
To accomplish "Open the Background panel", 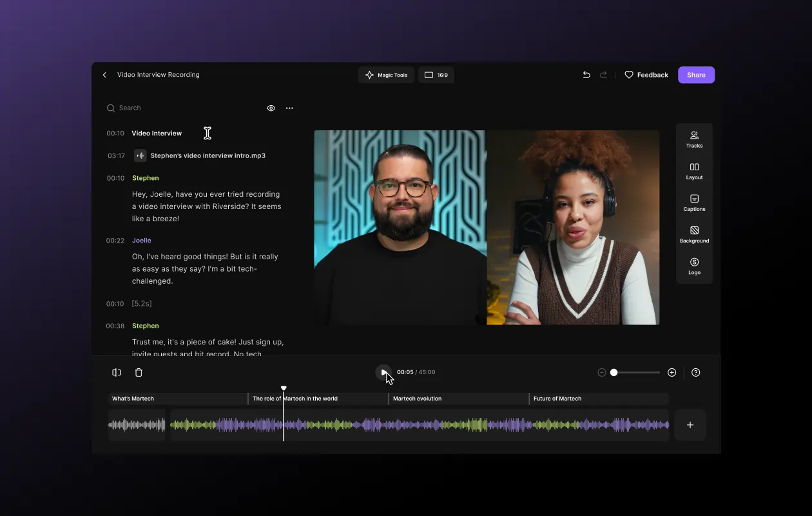I will pyautogui.click(x=694, y=234).
